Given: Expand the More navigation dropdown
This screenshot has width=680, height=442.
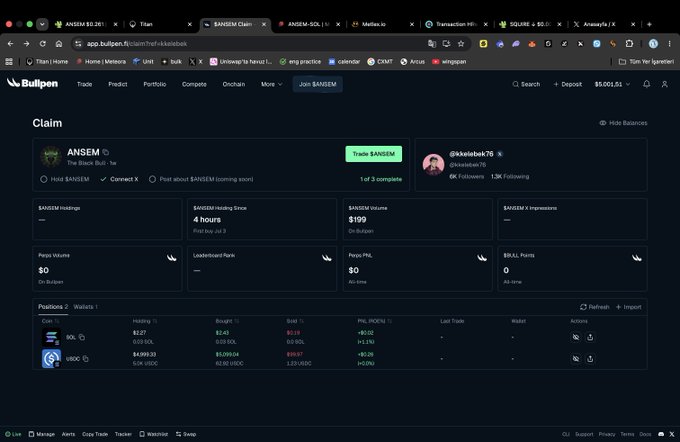Looking at the screenshot, I should [x=271, y=84].
